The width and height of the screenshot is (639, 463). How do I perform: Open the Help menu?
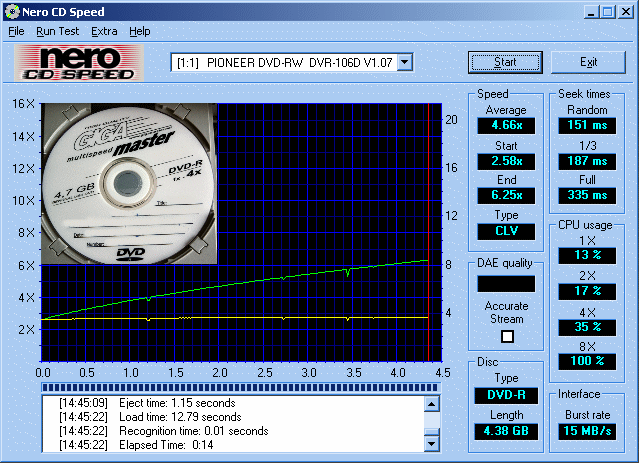point(140,31)
